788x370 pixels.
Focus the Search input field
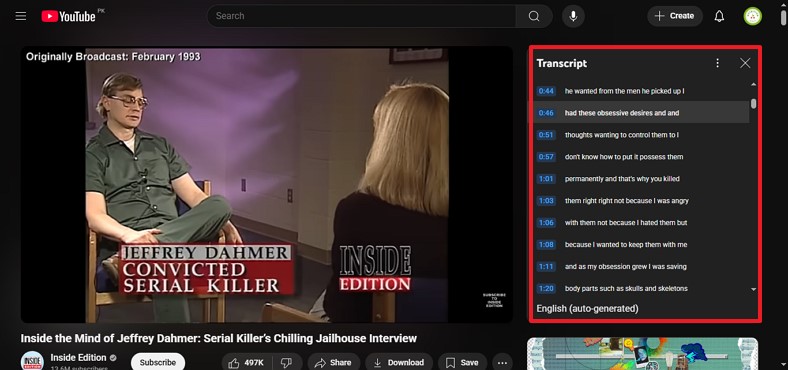pyautogui.click(x=361, y=16)
